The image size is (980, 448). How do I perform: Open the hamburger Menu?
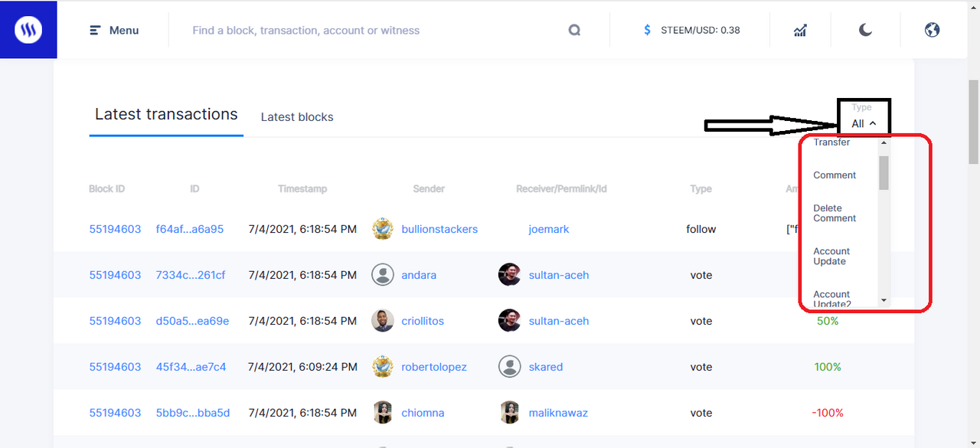tap(114, 31)
